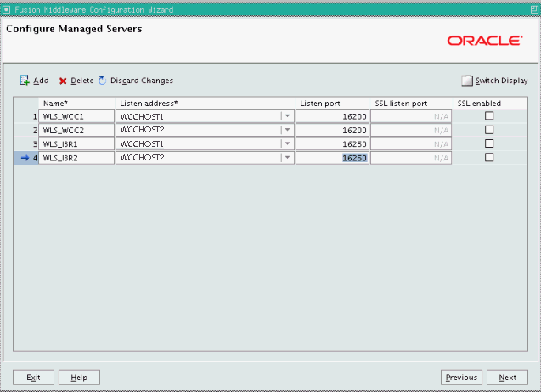This screenshot has width=541, height=392.
Task: Enable SSL for WLS_IBR1
Action: tap(489, 143)
